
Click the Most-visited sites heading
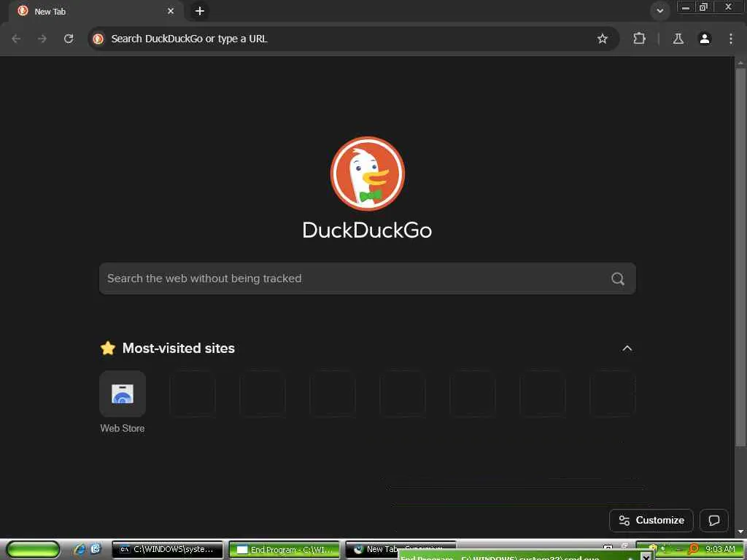click(x=179, y=348)
